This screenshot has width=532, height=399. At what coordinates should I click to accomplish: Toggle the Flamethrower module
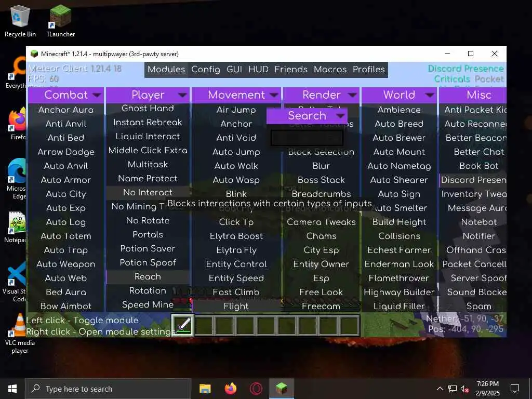tap(399, 278)
